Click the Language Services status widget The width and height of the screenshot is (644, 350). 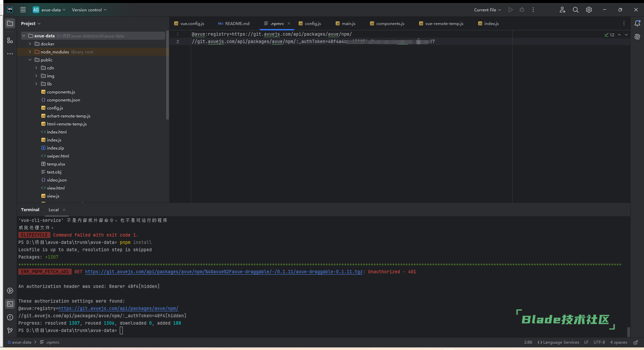[558, 342]
